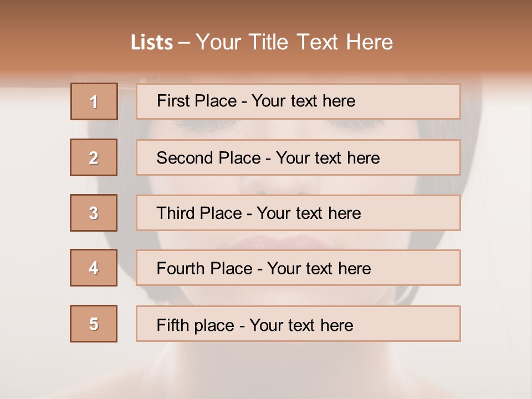
Task: Click the dash in the slide title
Action: point(185,43)
